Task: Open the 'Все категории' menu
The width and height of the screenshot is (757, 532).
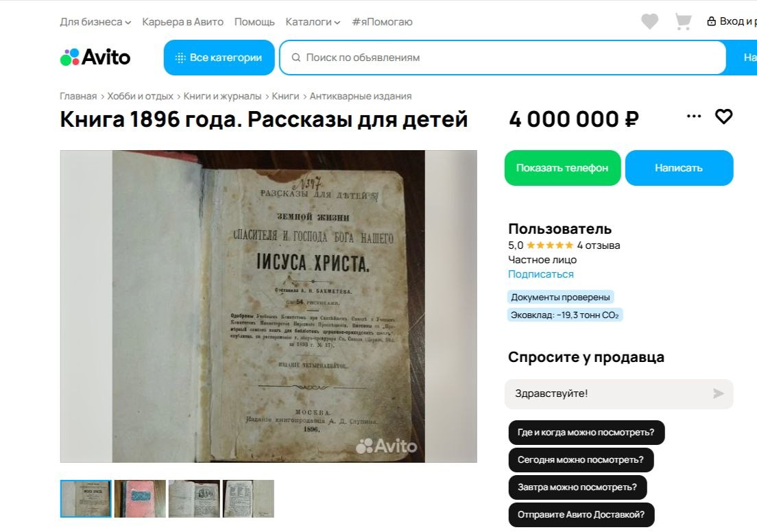Action: pos(219,58)
